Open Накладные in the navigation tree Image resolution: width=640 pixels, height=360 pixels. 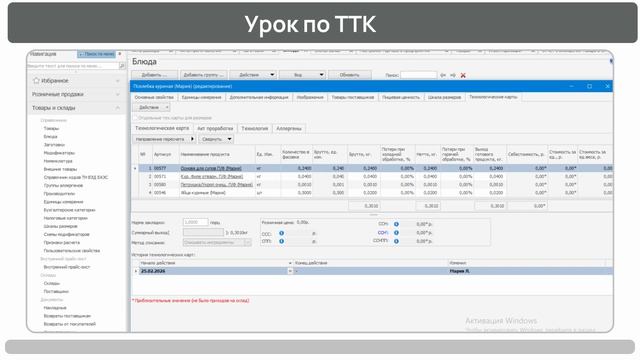[x=55, y=308]
